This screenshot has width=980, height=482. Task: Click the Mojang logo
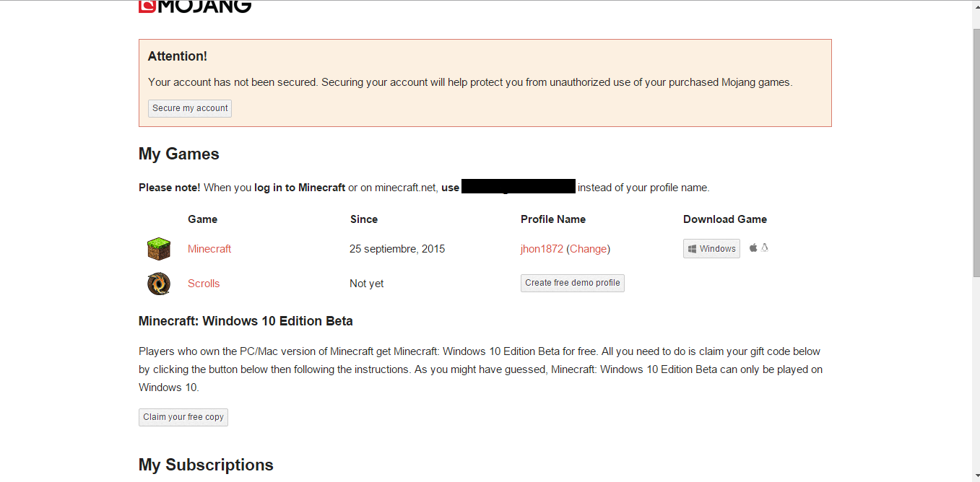coord(195,6)
